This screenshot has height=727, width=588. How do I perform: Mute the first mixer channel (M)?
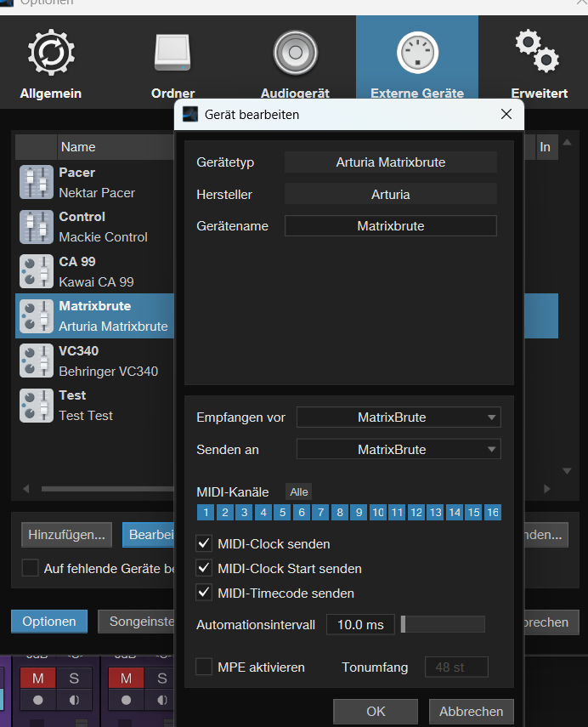click(38, 679)
